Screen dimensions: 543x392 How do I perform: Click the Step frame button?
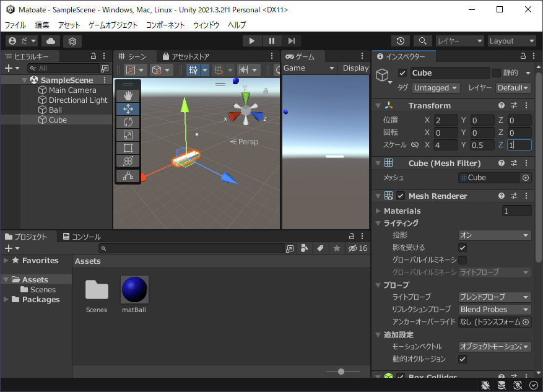(x=292, y=41)
